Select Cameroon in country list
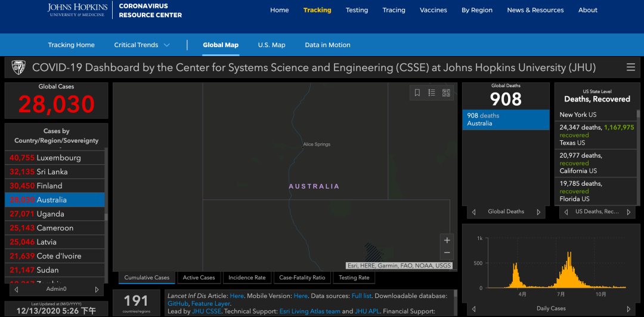This screenshot has height=317, width=644. point(55,228)
